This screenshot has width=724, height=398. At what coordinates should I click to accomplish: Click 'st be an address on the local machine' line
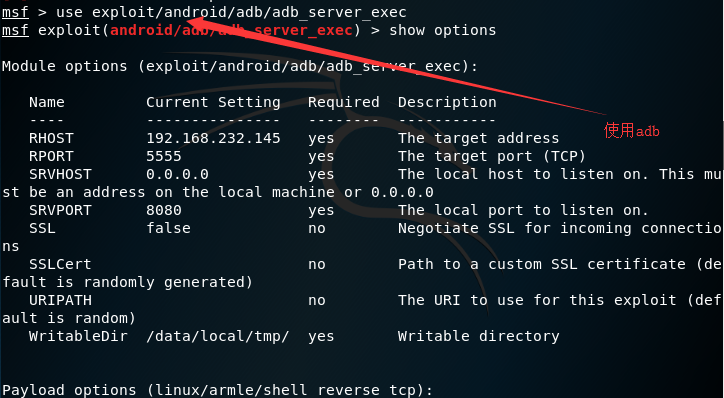pos(217,193)
